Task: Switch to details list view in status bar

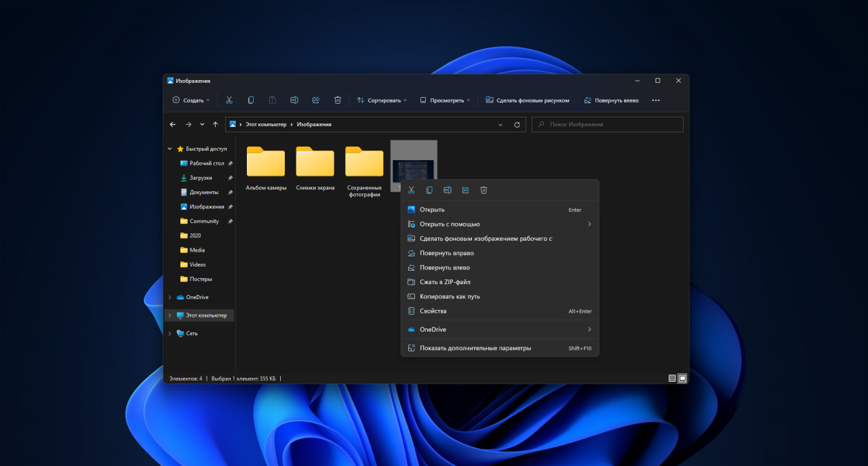Action: (x=672, y=378)
